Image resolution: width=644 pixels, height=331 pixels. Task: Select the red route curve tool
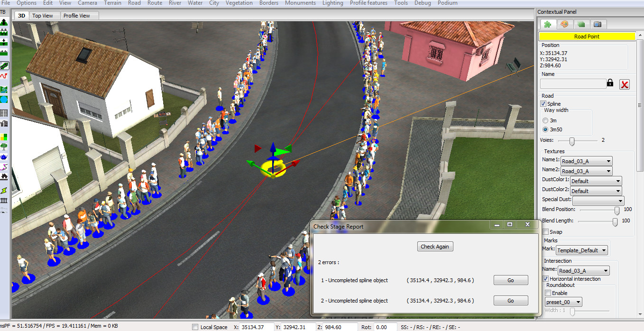(4, 76)
